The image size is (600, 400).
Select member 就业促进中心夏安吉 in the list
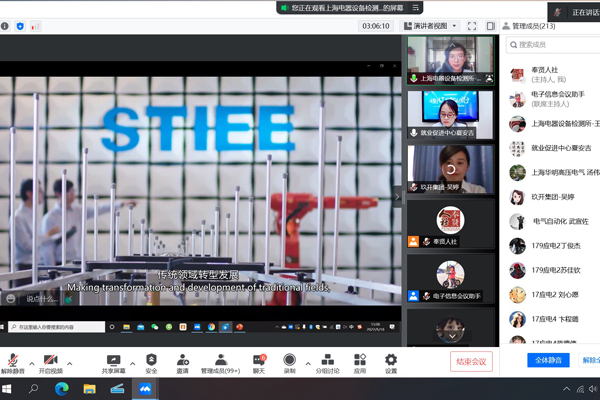point(553,148)
